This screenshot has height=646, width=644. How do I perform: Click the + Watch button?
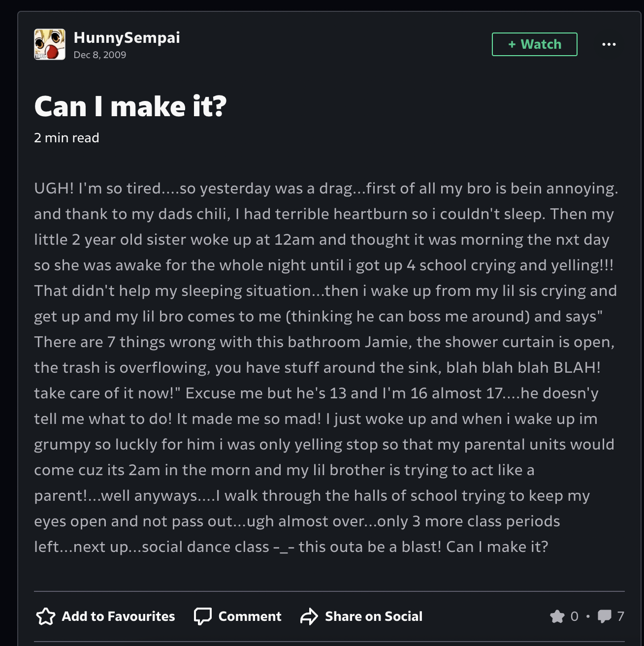pos(534,44)
